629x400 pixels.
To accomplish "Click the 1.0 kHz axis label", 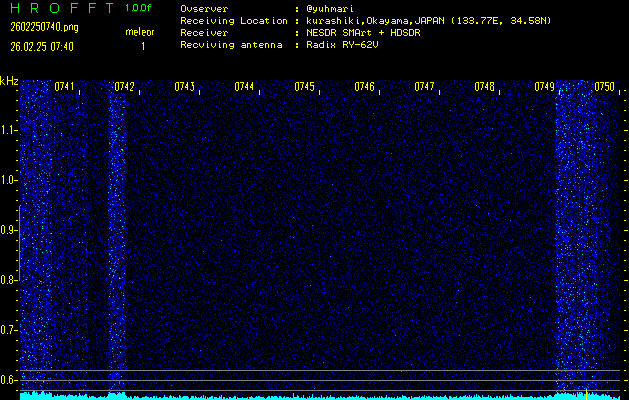I will tap(9, 180).
